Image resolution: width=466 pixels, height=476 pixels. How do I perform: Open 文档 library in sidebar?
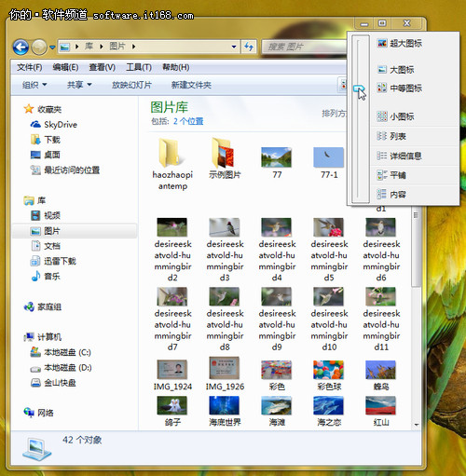[46, 246]
